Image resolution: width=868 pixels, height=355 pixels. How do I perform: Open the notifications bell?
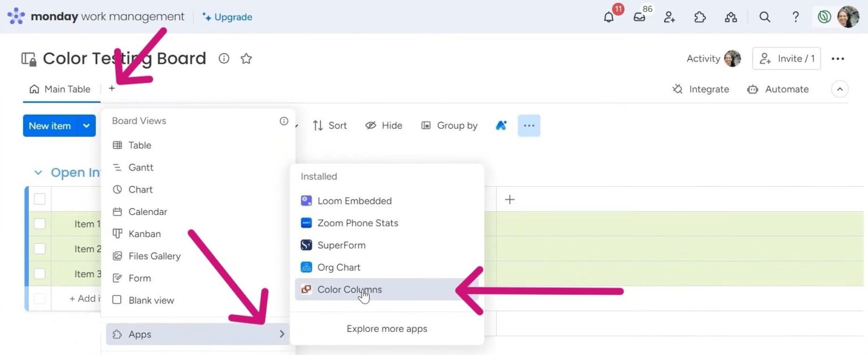609,17
